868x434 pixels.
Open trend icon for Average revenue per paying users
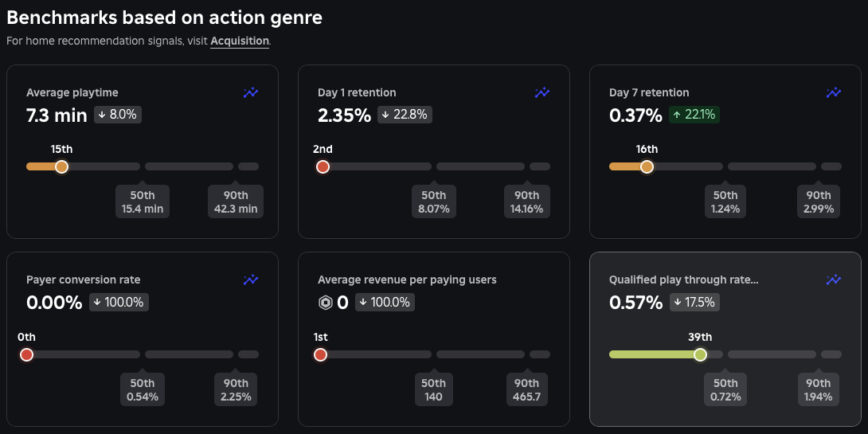coord(542,280)
